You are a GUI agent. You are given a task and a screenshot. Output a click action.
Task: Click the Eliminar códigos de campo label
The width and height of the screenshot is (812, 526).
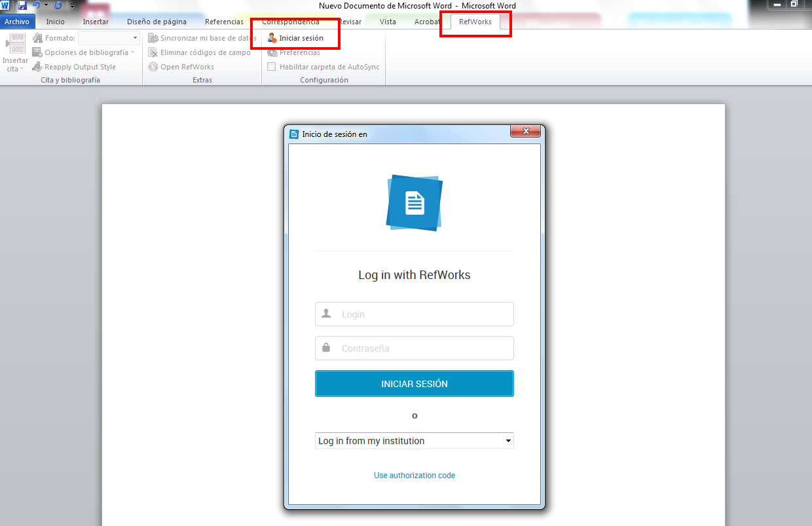tap(206, 52)
